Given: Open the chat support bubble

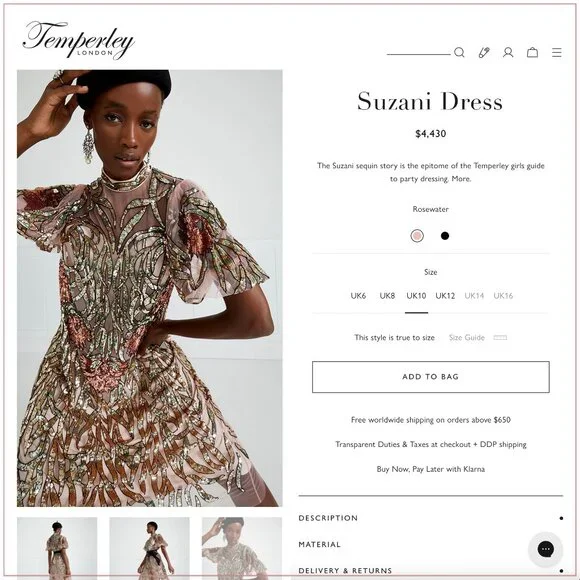Looking at the screenshot, I should click(545, 549).
